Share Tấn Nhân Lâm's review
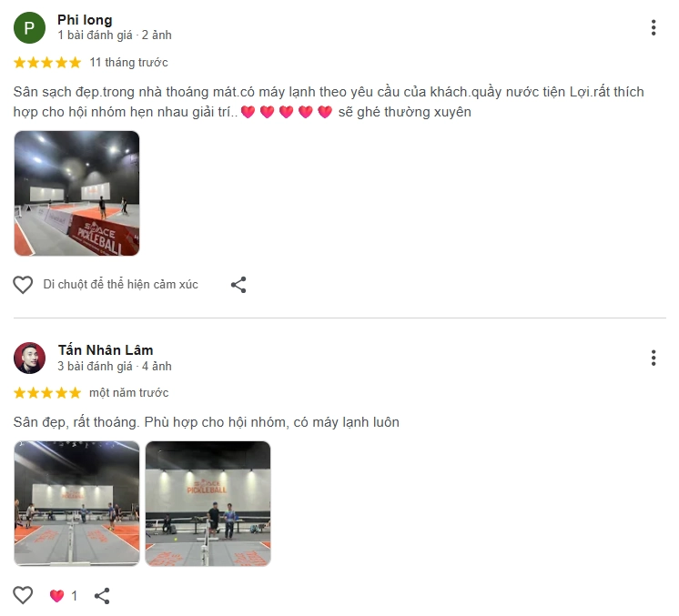679x616 pixels. (102, 596)
